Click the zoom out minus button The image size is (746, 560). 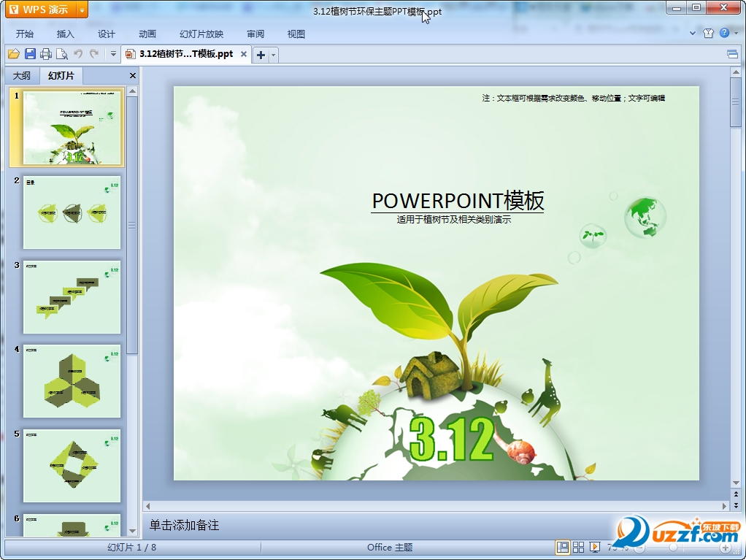point(640,548)
